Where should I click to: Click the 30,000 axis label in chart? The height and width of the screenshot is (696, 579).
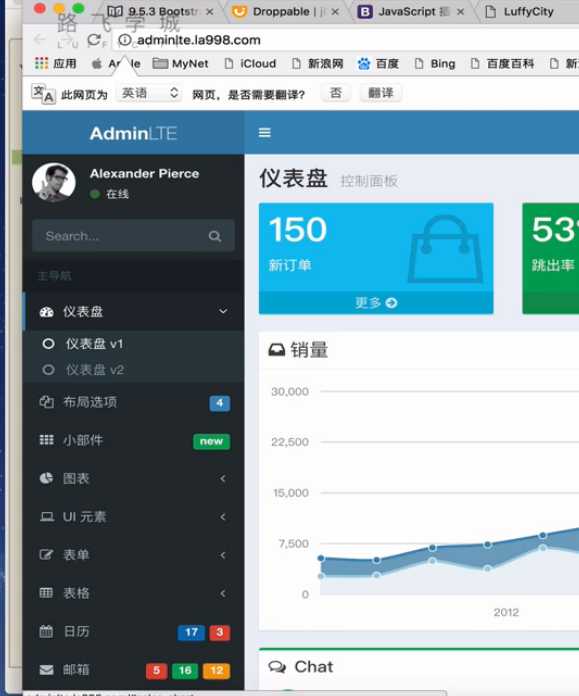[x=290, y=392]
